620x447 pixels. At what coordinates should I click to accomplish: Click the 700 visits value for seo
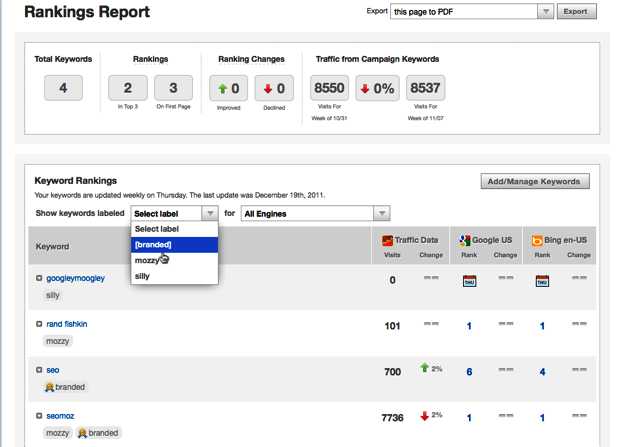coord(392,372)
